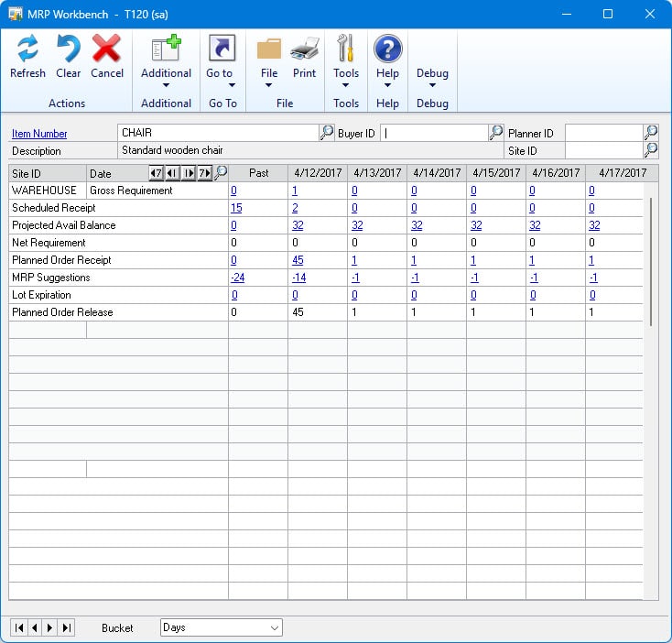Click the Print printer icon

tap(304, 50)
